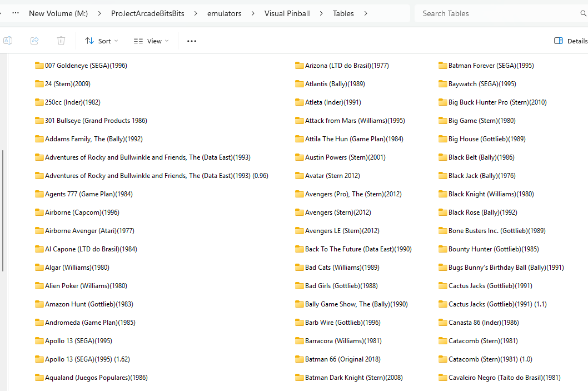Click the search magnifier icon
Screen dimensions: 588x391
pyautogui.click(x=583, y=13)
